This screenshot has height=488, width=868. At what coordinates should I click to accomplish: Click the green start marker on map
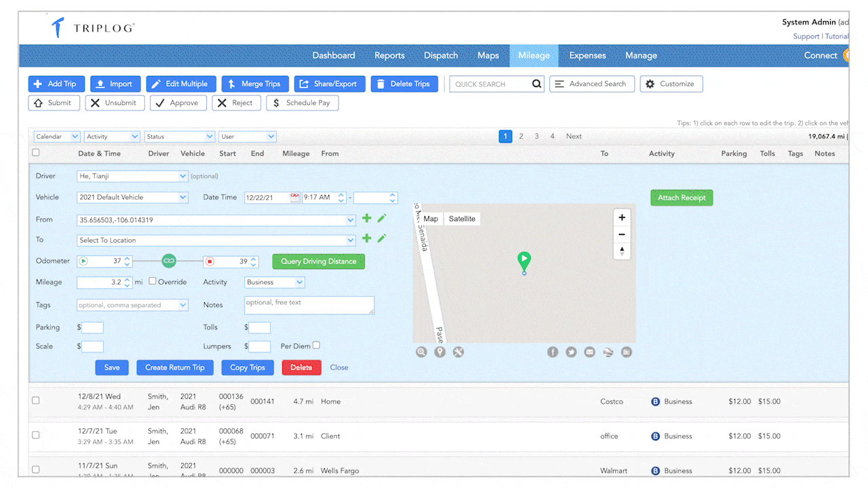pos(524,261)
